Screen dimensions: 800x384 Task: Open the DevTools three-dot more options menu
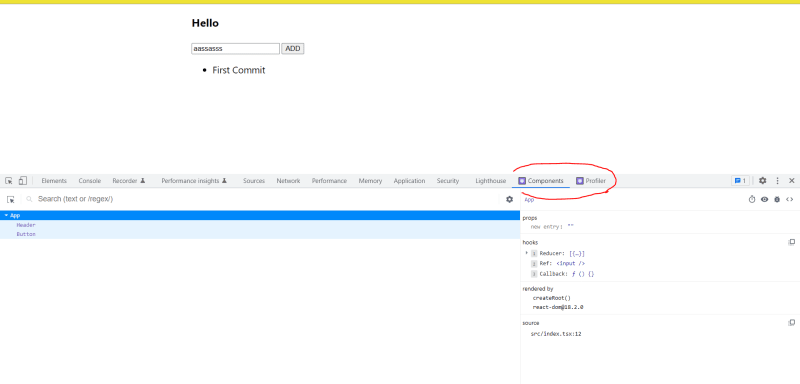[778, 181]
